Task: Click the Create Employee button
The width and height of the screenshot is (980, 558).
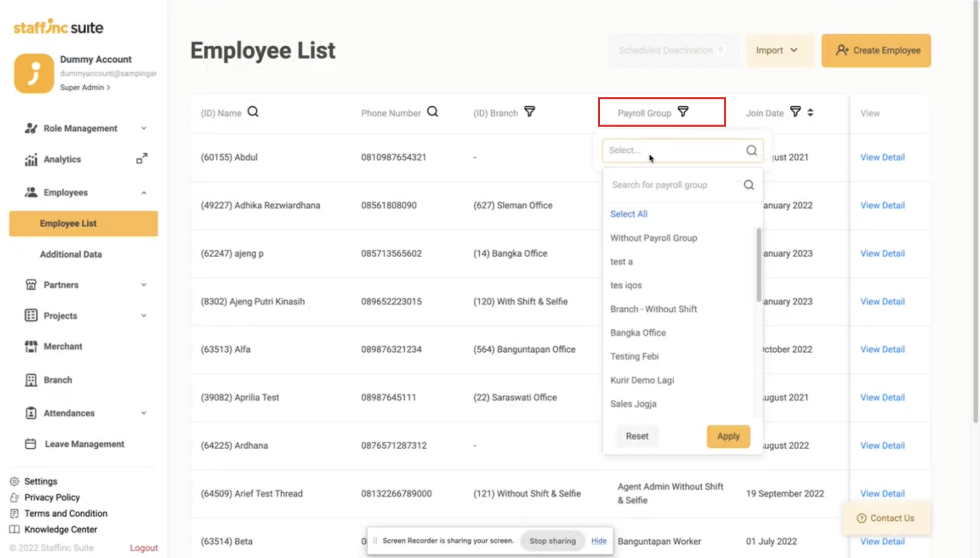Action: click(x=876, y=50)
